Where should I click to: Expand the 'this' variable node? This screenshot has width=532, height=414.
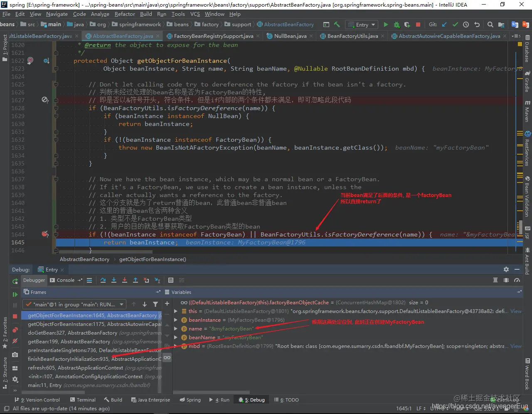pyautogui.click(x=176, y=311)
